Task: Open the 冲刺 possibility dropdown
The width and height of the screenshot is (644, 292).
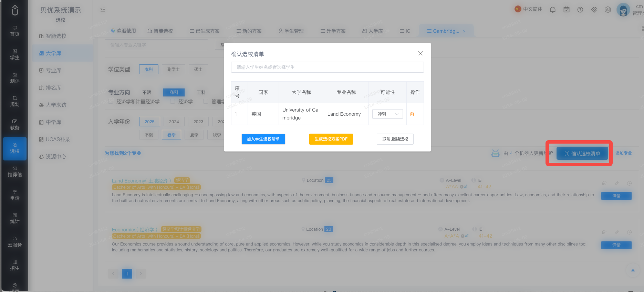Action: point(387,114)
